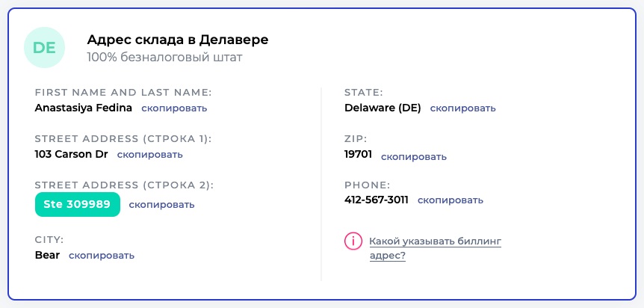The width and height of the screenshot is (644, 308).
Task: Click the 19701 ZIP value
Action: [x=358, y=155]
